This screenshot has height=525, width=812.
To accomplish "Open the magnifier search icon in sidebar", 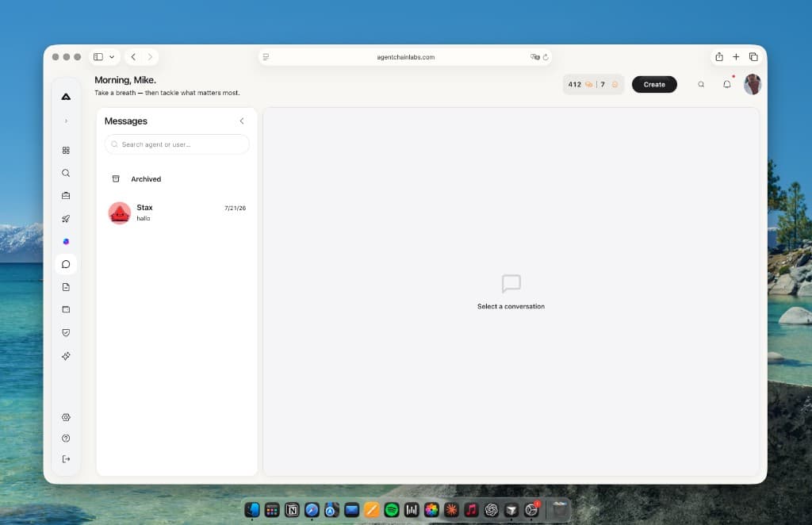I will [x=66, y=173].
